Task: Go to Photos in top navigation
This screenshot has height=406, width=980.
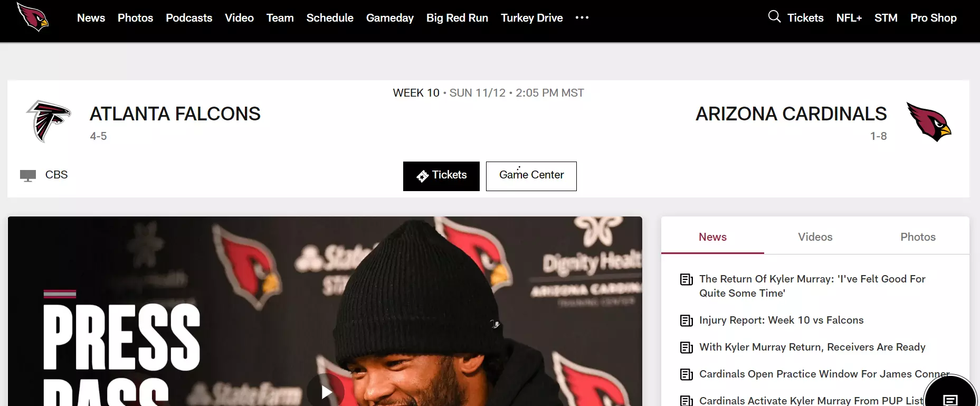Action: (135, 18)
